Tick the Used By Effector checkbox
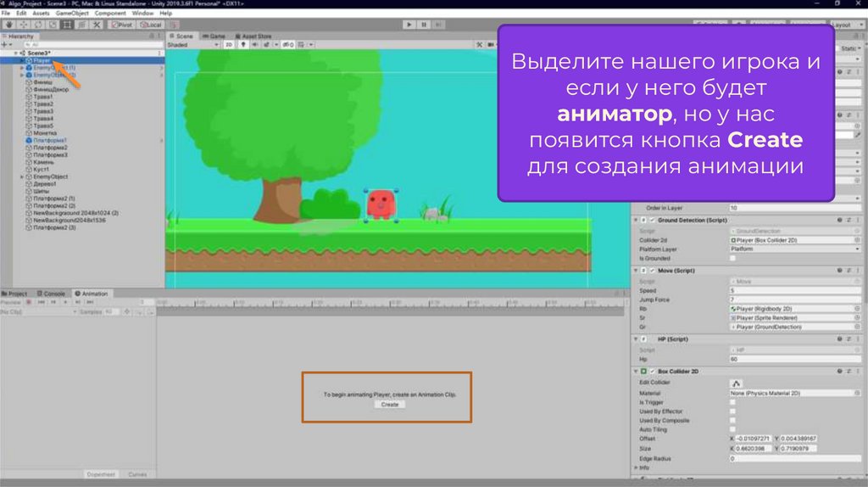 [x=733, y=411]
